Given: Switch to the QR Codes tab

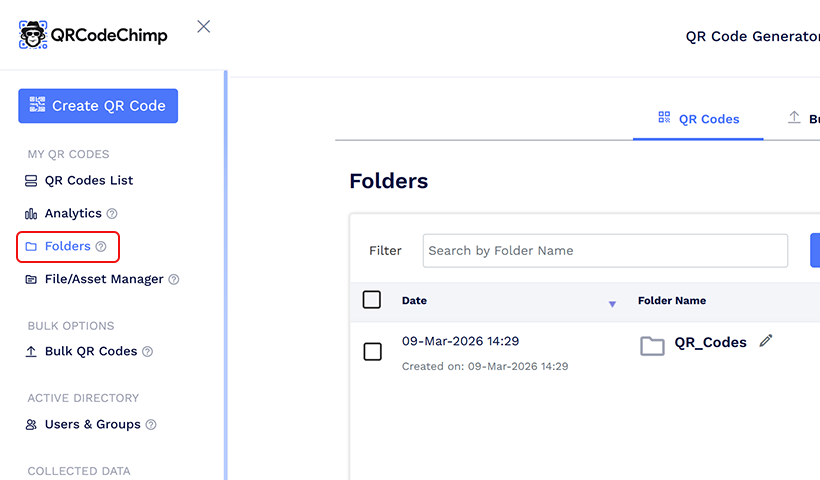Looking at the screenshot, I should 699,119.
